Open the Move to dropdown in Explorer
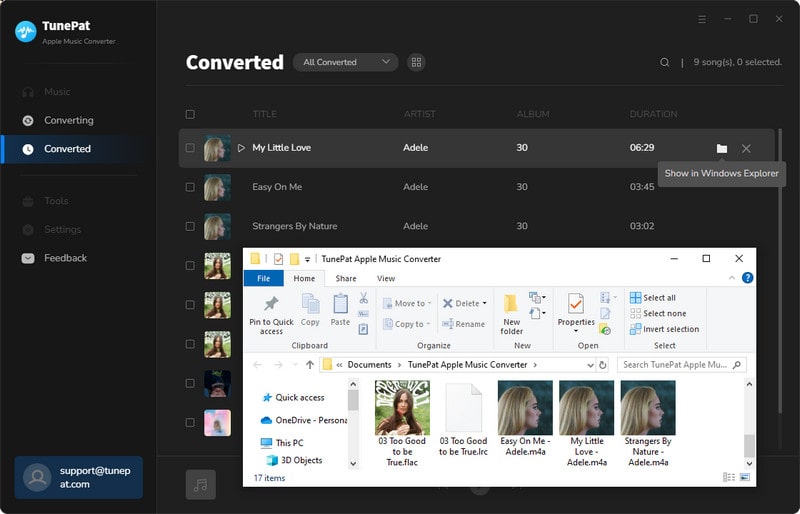Viewport: 800px width, 514px height. 407,303
